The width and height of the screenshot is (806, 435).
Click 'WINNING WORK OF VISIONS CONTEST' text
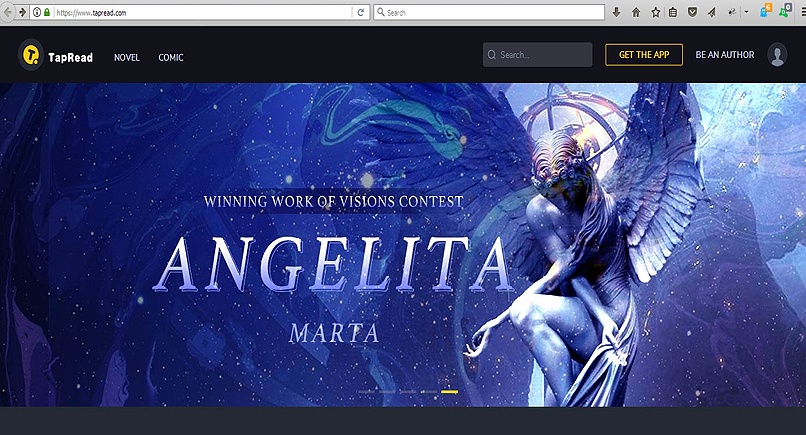tap(334, 201)
